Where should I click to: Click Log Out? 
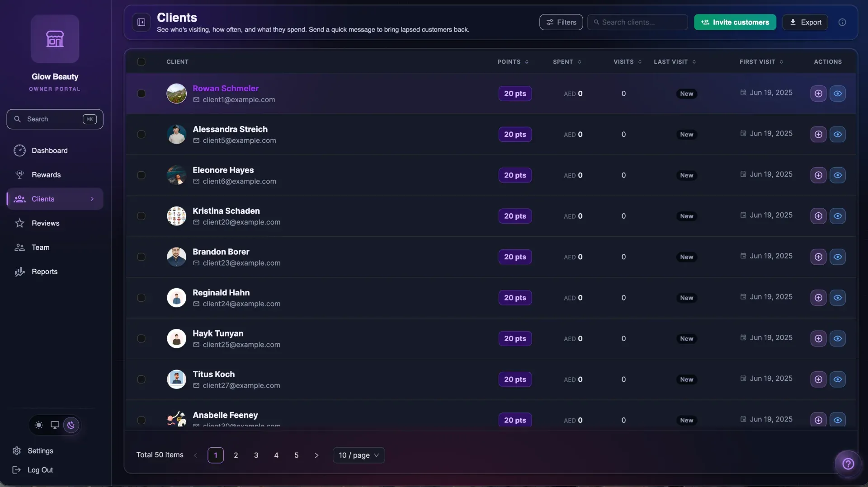[33, 470]
